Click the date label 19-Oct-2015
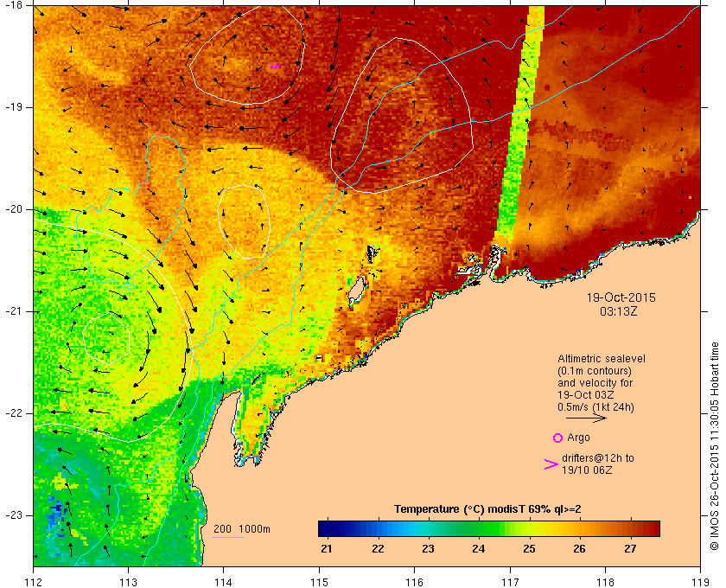Screen dimensions: 726x588 coord(621,297)
